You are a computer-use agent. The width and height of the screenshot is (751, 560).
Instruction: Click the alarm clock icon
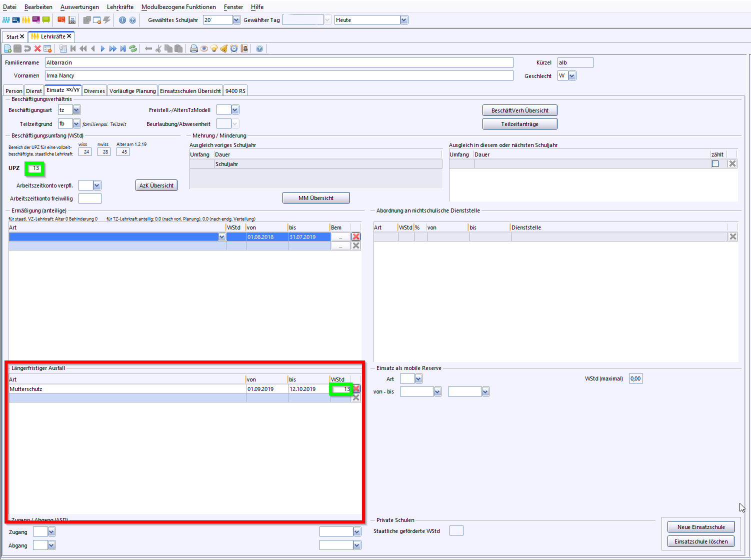tap(234, 48)
